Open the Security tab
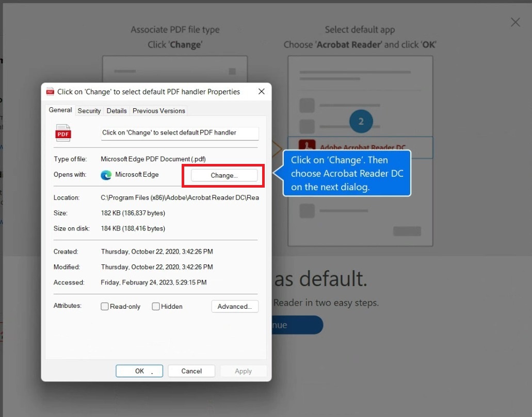 (89, 110)
